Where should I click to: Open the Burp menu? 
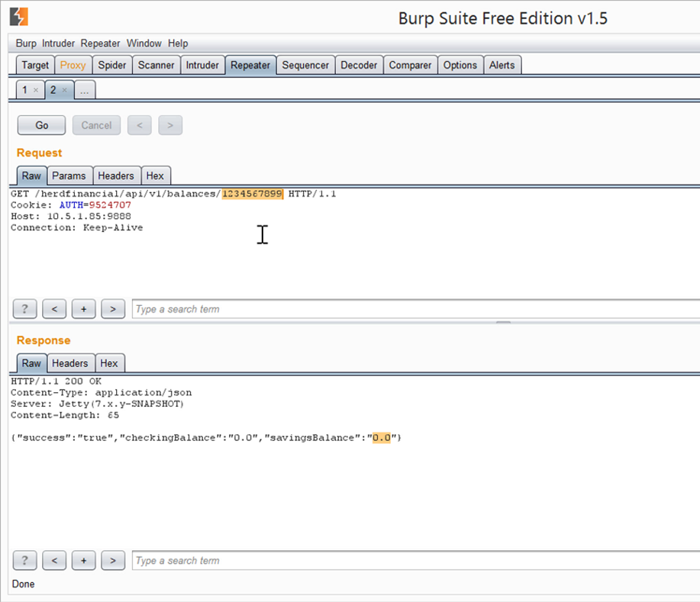click(26, 43)
